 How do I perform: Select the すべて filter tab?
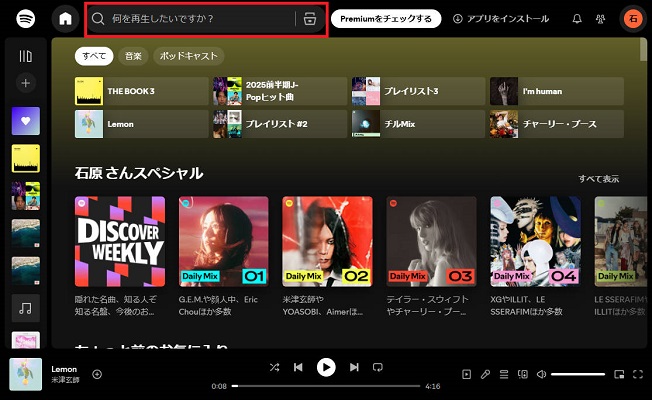click(94, 56)
